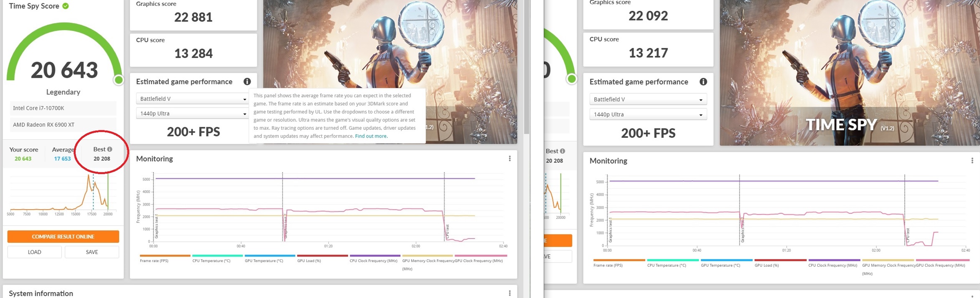Open Monitoring options menu in left window
Viewport: 980px width, 298px height.
coord(509,159)
